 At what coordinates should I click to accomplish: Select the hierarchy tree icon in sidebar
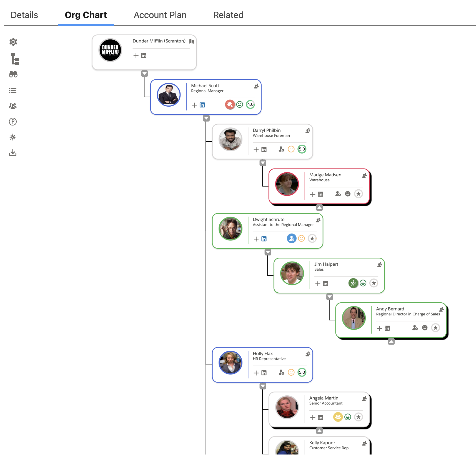click(x=15, y=59)
